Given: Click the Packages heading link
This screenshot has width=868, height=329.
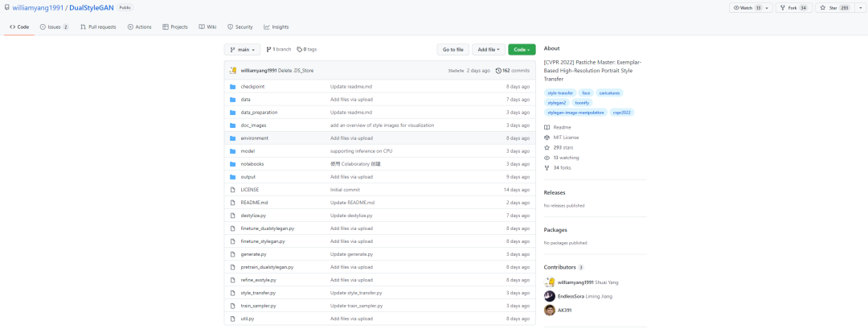Looking at the screenshot, I should (556, 230).
